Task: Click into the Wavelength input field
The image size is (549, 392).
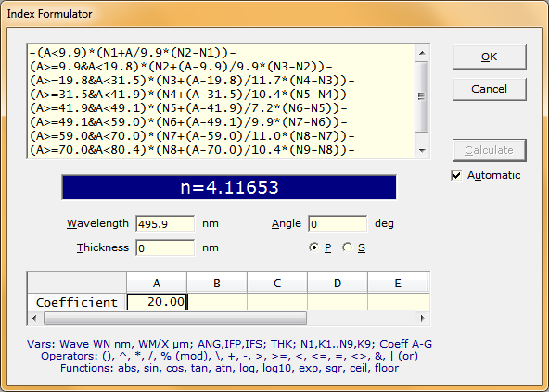Action: tap(165, 224)
